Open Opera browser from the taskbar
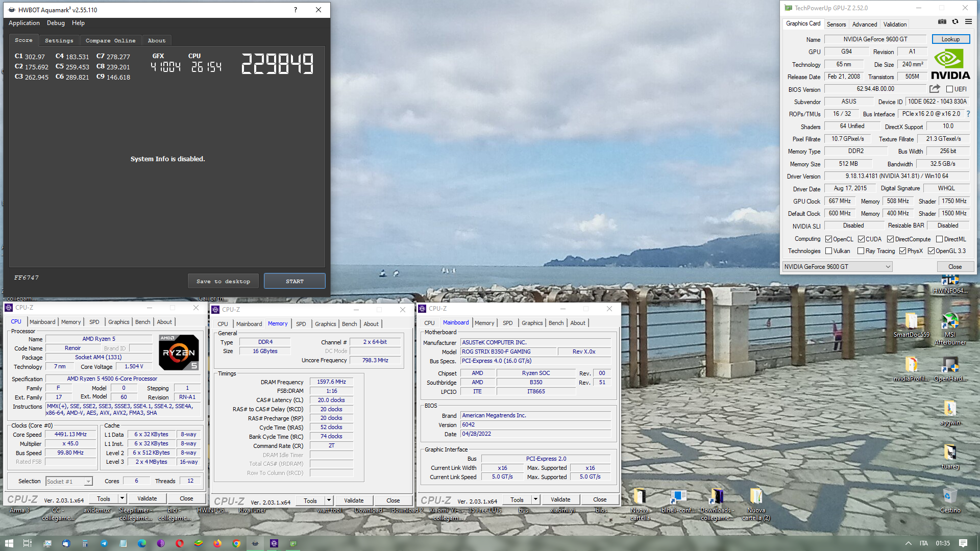 (180, 543)
